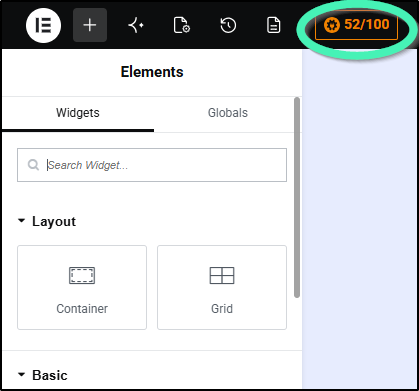Switch to the Widgets tab
The width and height of the screenshot is (419, 391).
[78, 113]
